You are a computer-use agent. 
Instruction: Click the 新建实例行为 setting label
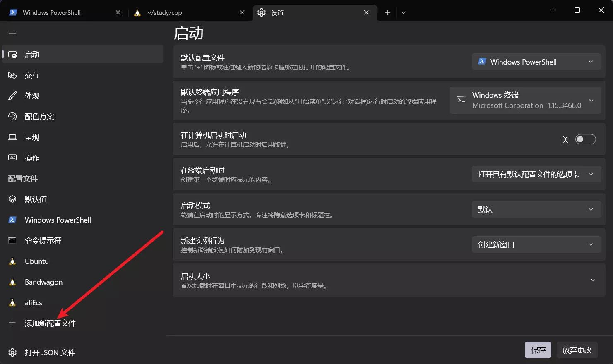pos(203,240)
